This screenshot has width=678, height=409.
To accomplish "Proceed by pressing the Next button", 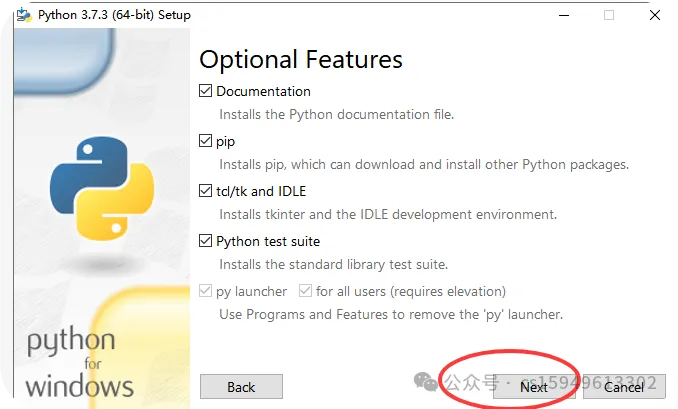I will coord(533,387).
